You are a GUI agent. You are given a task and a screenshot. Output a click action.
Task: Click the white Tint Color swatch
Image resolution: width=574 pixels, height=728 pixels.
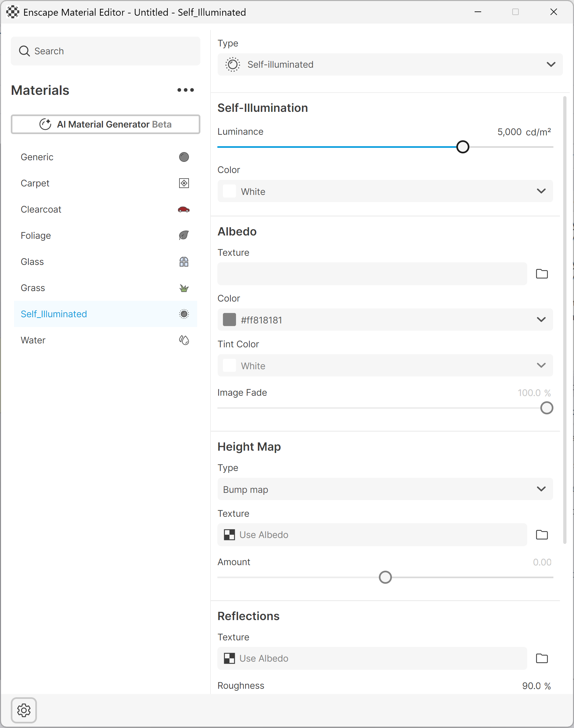tap(229, 365)
